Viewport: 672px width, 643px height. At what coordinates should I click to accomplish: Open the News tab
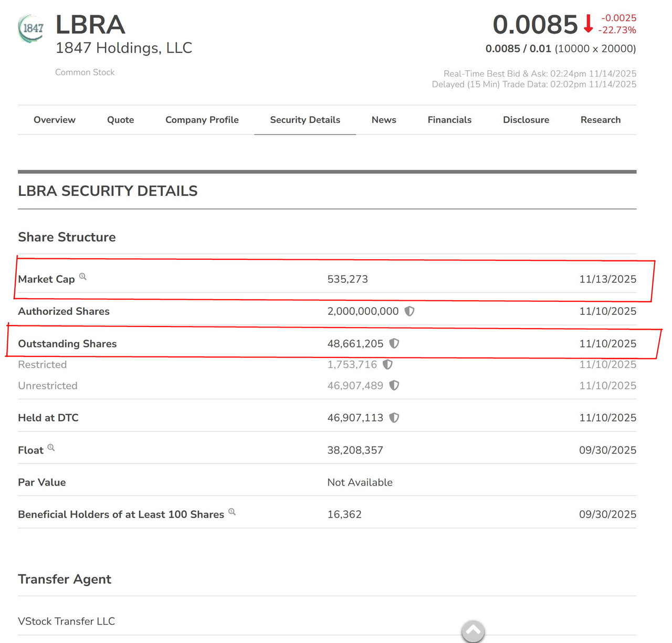coord(384,120)
